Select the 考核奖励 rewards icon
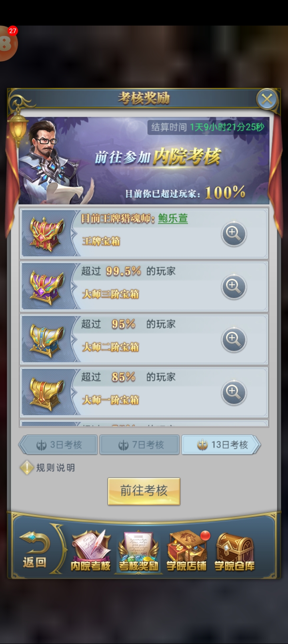The image size is (288, 644). [138, 551]
